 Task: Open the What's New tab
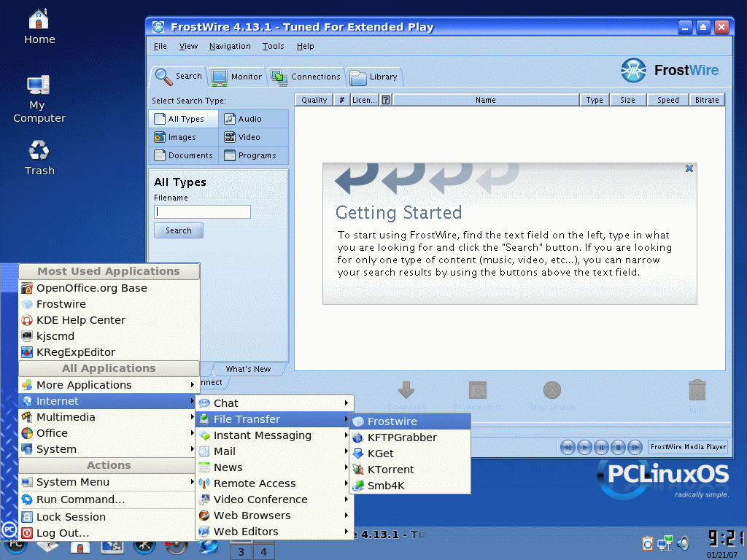coord(248,369)
